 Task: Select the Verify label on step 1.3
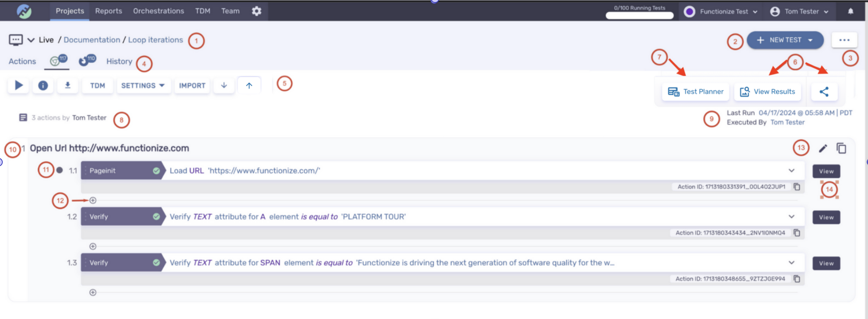coord(99,263)
